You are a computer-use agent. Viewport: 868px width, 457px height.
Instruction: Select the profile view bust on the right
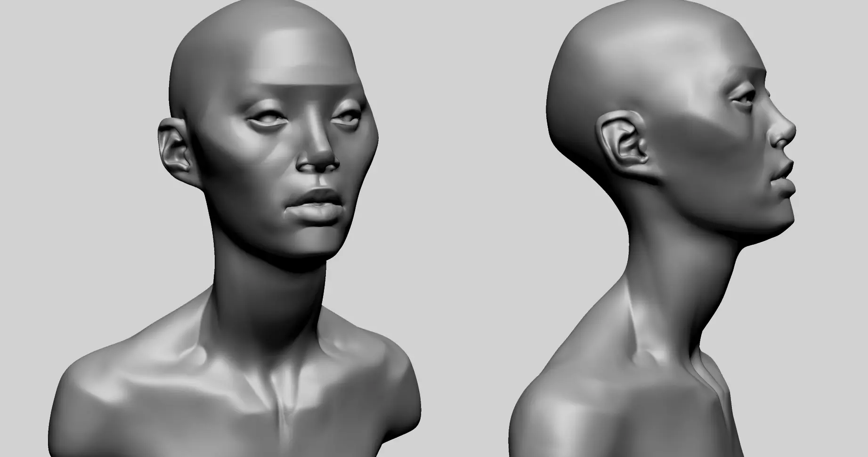click(652, 229)
